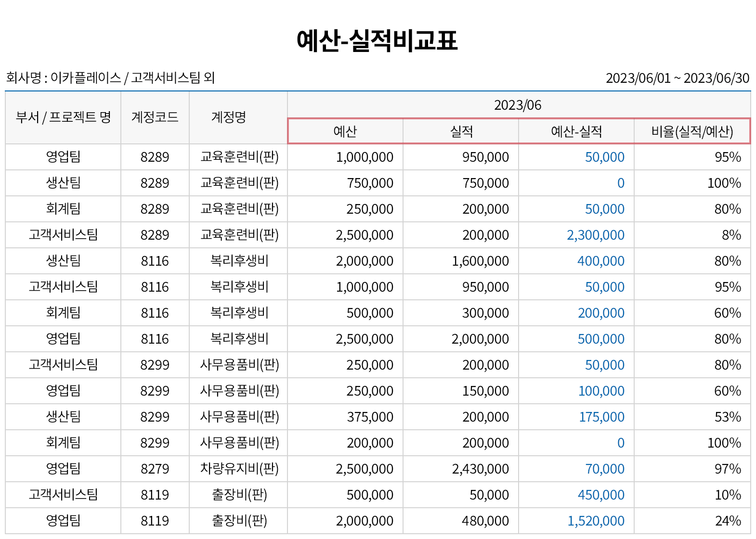The width and height of the screenshot is (756, 539).
Task: Click the 53% ratio cell
Action: point(692,417)
